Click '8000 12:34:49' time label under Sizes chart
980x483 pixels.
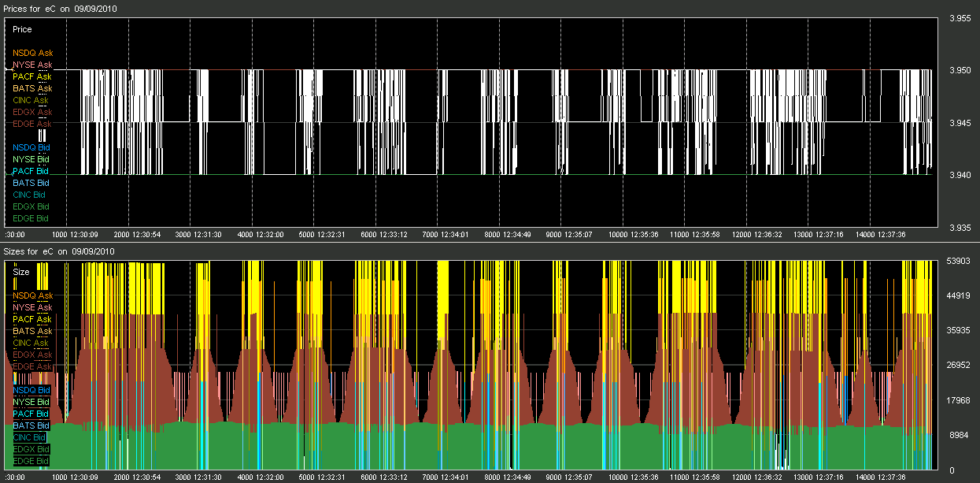point(508,477)
